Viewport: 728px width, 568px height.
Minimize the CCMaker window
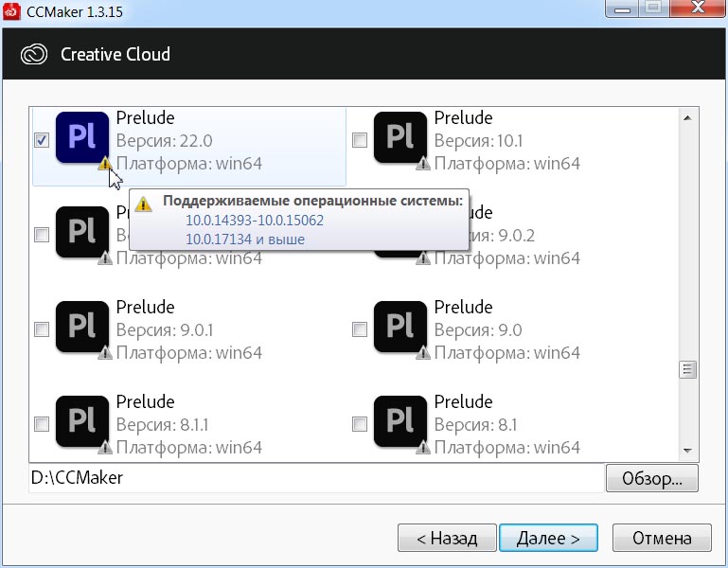pyautogui.click(x=622, y=9)
